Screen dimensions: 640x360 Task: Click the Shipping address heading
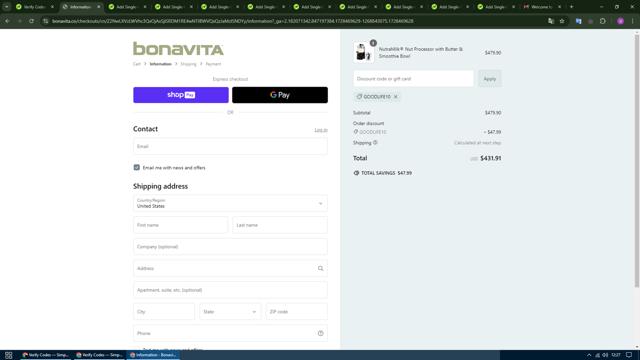tap(160, 186)
